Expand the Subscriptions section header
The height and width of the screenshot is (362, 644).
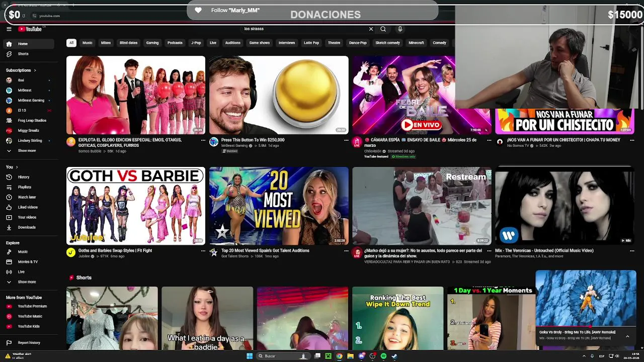click(21, 70)
